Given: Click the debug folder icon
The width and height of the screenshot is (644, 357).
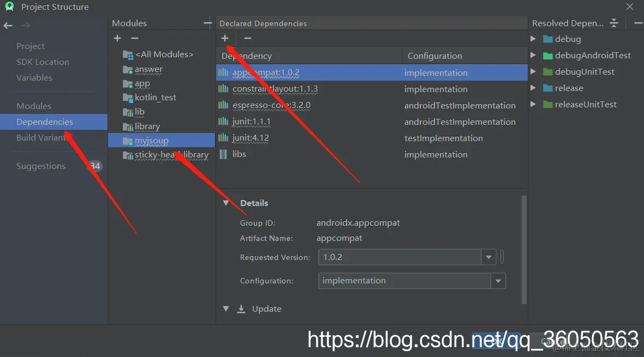Looking at the screenshot, I should click(547, 39).
